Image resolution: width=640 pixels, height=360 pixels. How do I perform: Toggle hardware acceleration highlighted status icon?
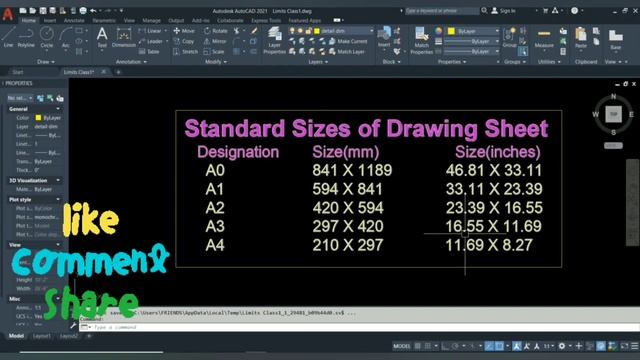click(x=601, y=346)
